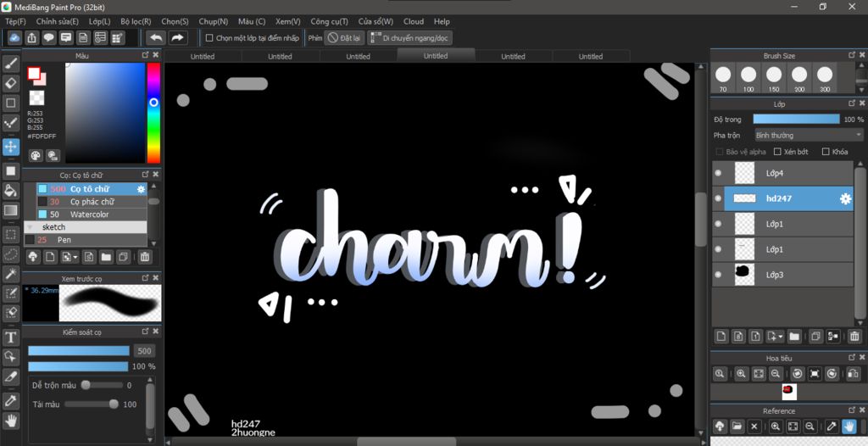
Task: Click the Đặt lại button
Action: (x=344, y=37)
